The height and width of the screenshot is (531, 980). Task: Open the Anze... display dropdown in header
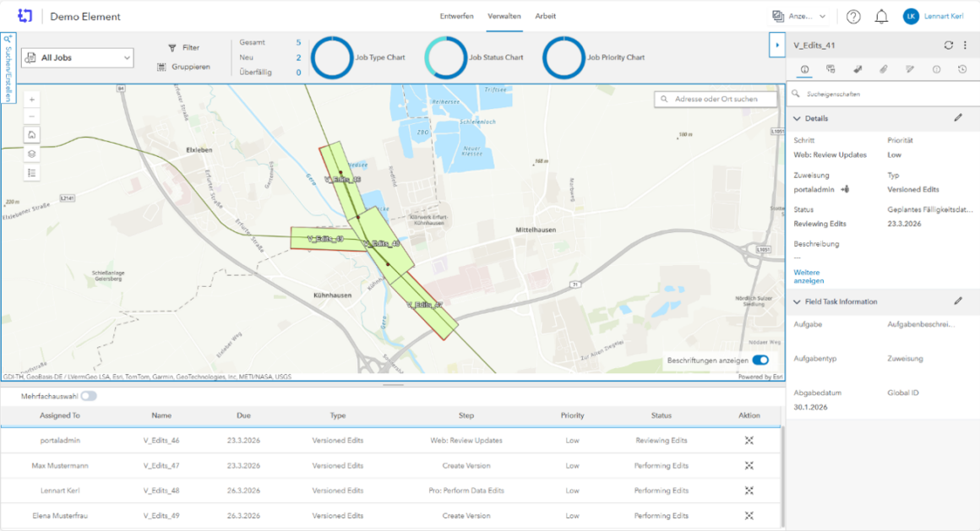coord(799,16)
